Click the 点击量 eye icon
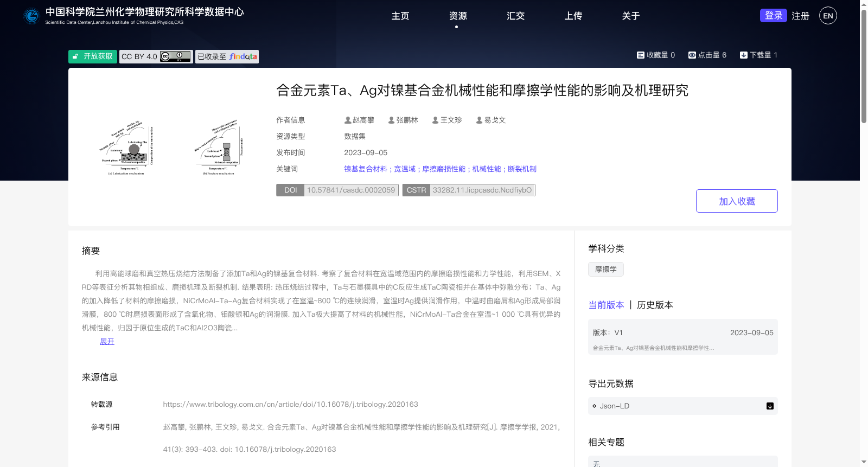Viewport: 868px width, 467px height. coord(692,55)
